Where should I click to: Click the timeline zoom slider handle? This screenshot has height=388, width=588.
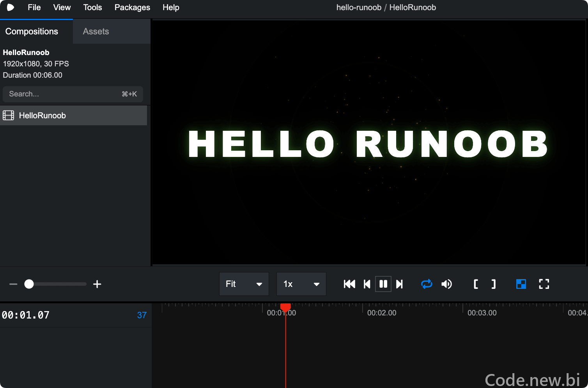29,284
